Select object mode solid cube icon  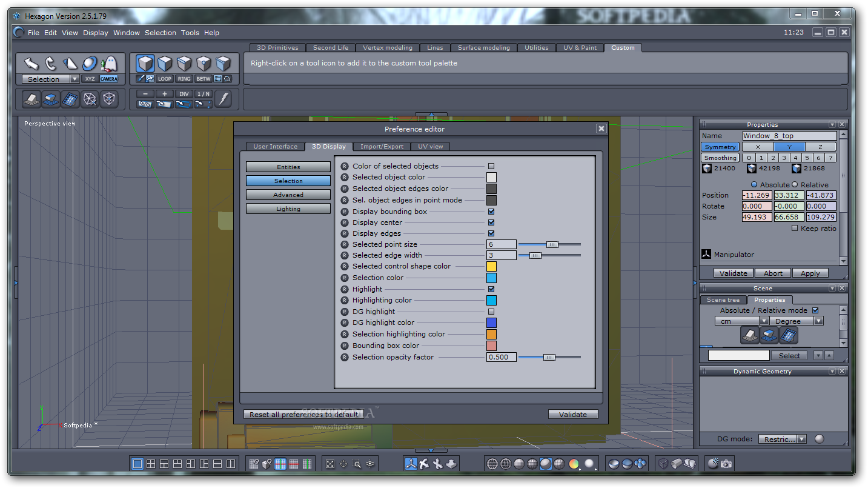click(145, 63)
